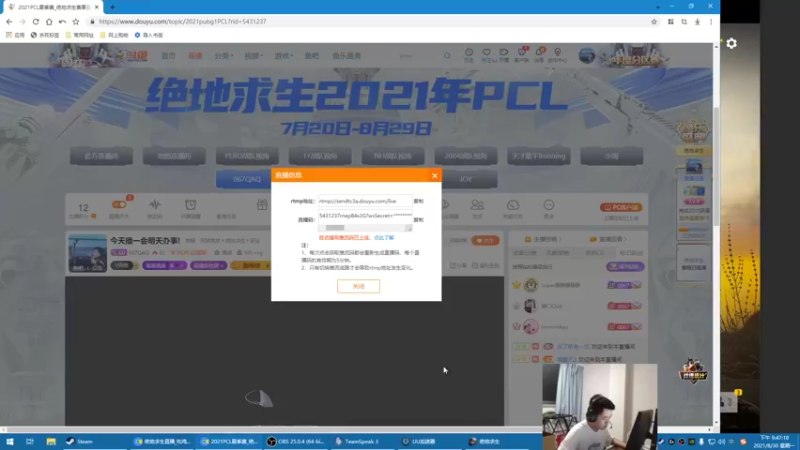The image size is (800, 450).
Task: Open File Explorer from taskbar
Action: click(51, 441)
